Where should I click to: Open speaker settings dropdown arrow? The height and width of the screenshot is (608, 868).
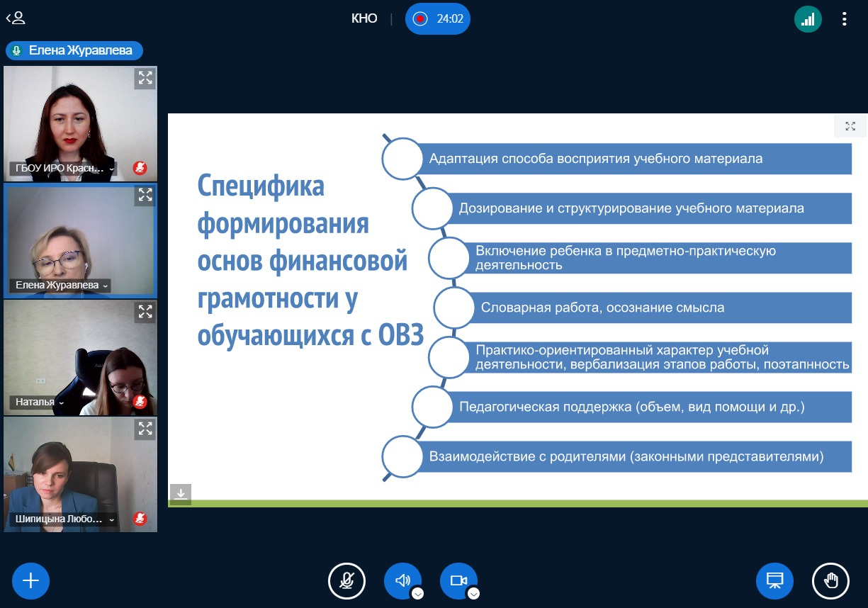[x=418, y=594]
